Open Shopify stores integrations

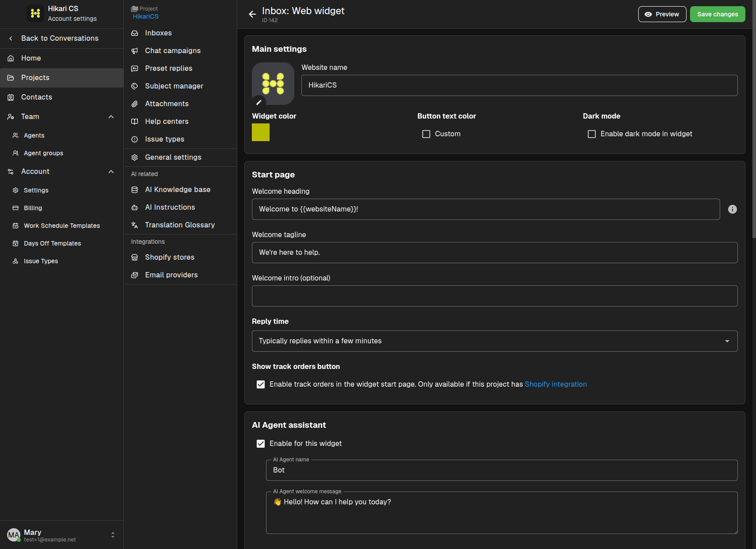(x=181, y=257)
